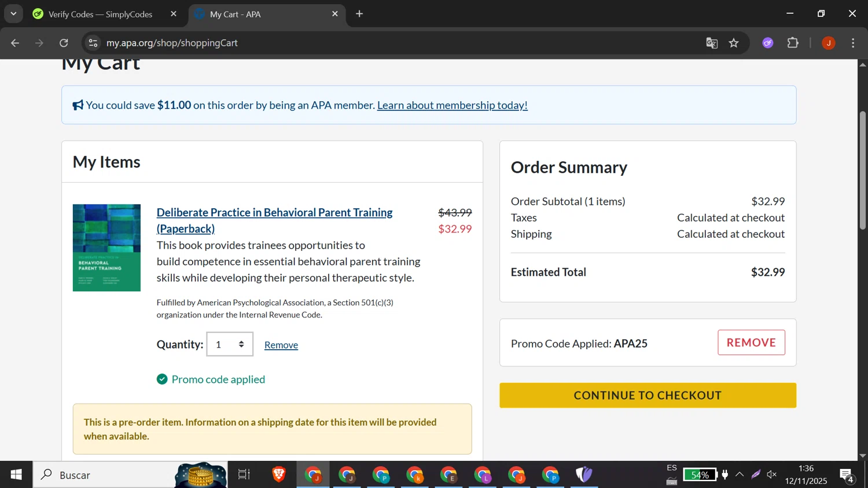
Task: Click the page vertical scrollbar
Action: [x=862, y=171]
